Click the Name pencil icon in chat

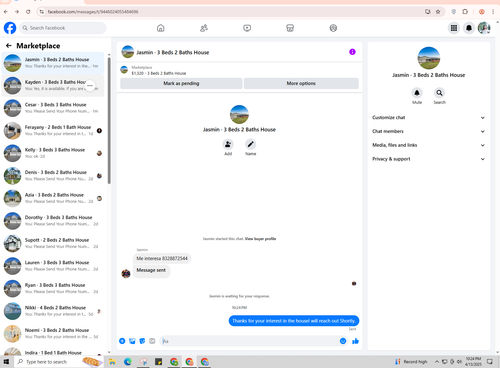coord(250,144)
